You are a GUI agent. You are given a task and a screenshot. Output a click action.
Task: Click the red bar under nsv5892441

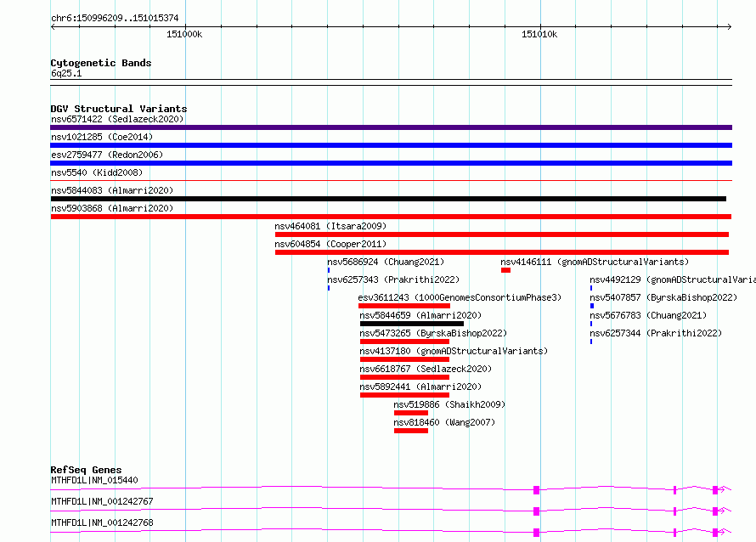coord(404,395)
